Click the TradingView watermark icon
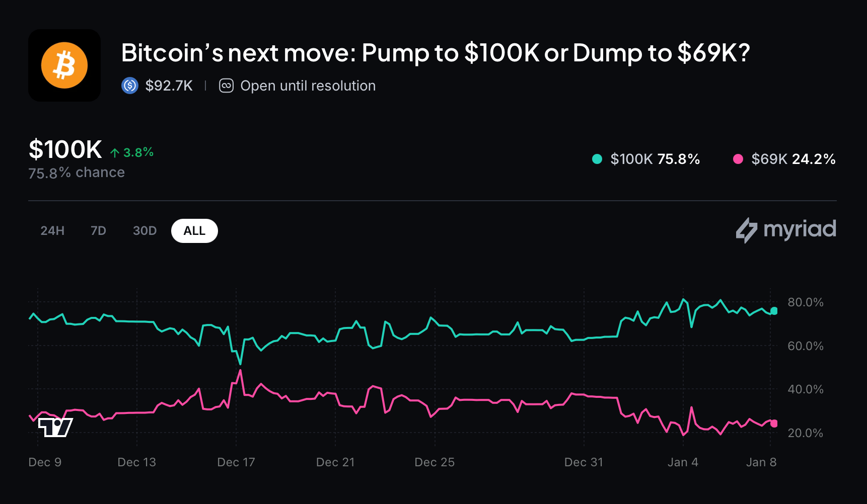 click(54, 429)
